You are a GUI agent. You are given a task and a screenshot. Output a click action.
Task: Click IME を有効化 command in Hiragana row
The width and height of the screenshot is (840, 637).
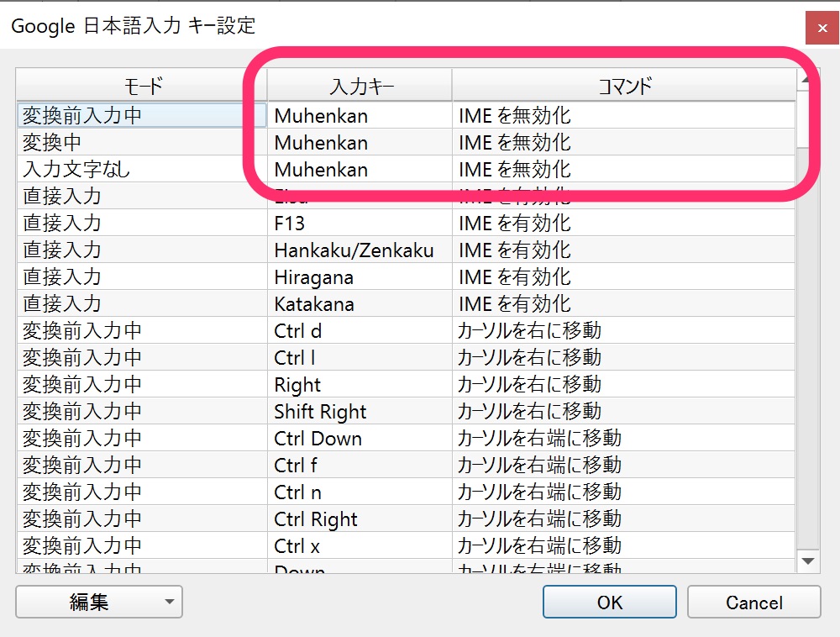coord(623,276)
